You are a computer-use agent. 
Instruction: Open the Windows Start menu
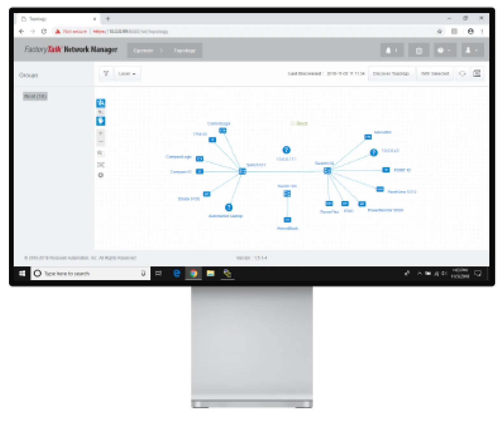point(22,273)
